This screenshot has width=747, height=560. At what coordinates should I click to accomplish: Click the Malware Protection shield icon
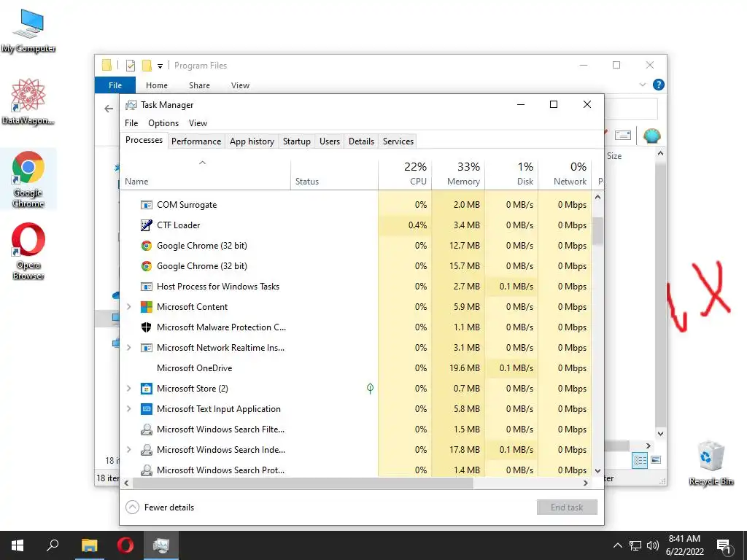(146, 327)
